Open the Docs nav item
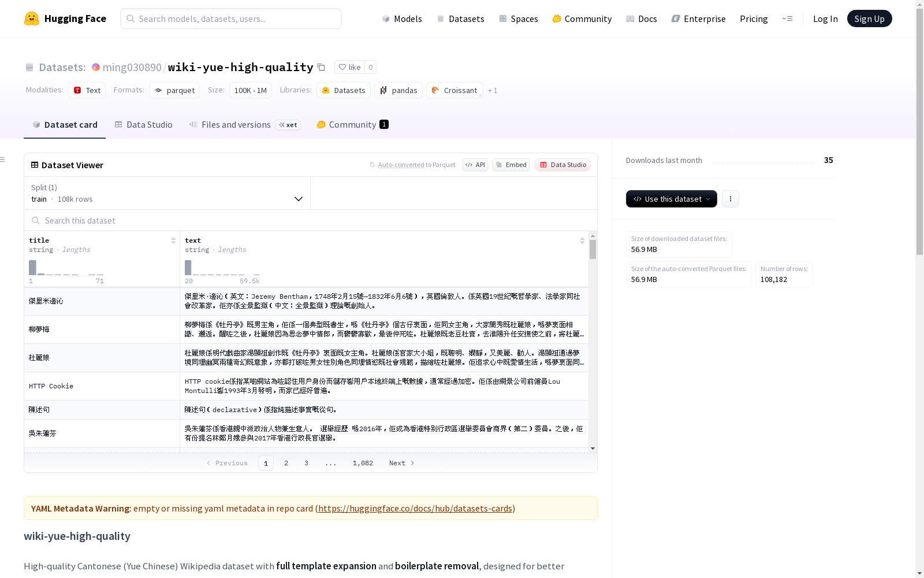924x578 pixels. coord(642,18)
